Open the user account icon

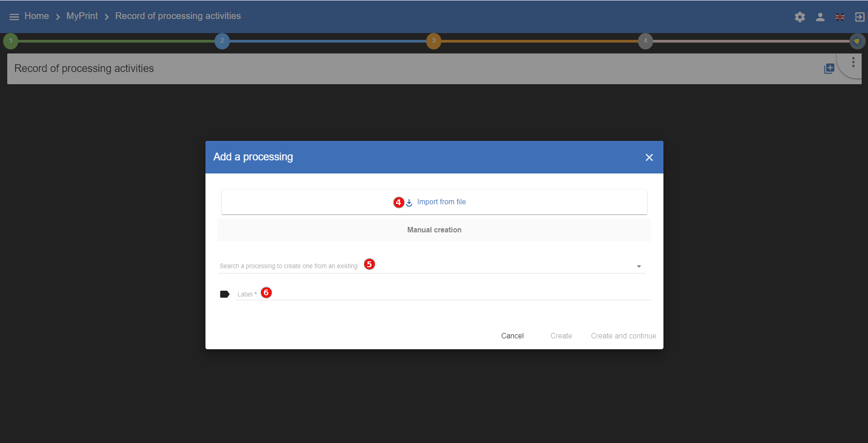point(820,17)
